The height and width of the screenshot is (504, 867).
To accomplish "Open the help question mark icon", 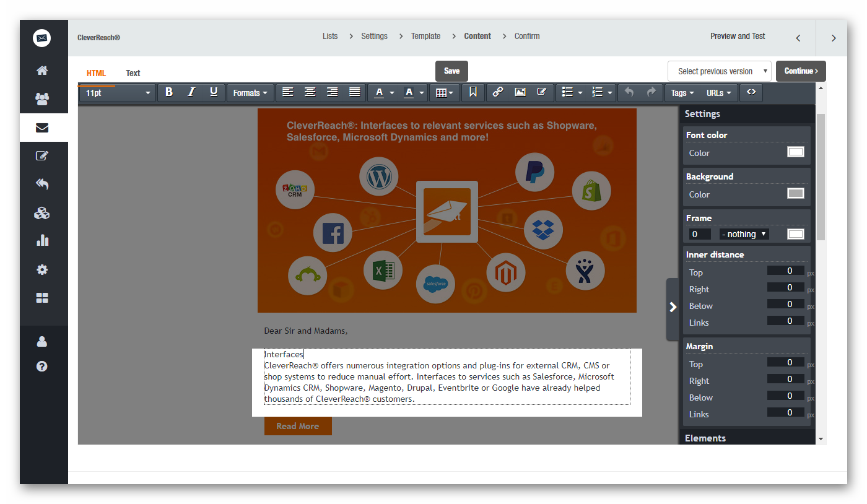I will click(42, 366).
